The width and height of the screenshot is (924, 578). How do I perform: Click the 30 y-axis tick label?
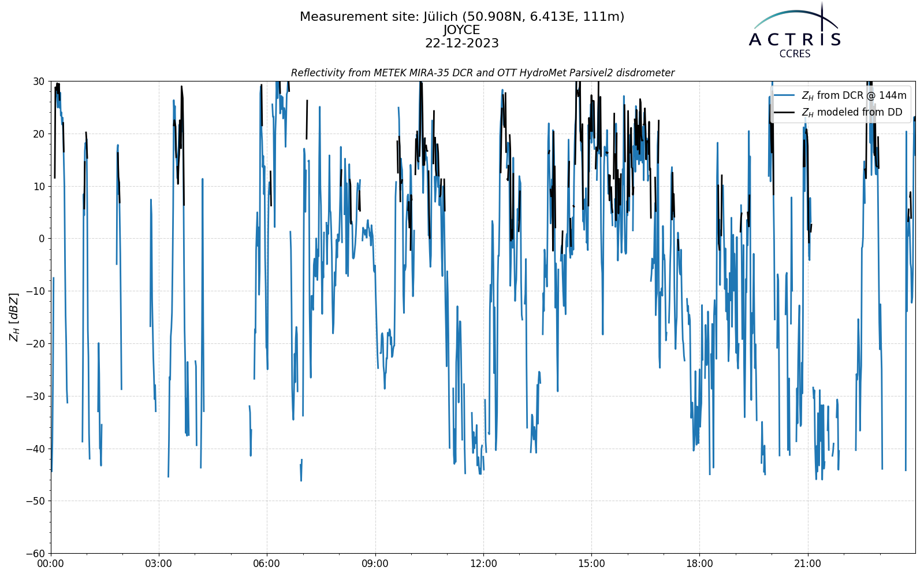pyautogui.click(x=39, y=81)
